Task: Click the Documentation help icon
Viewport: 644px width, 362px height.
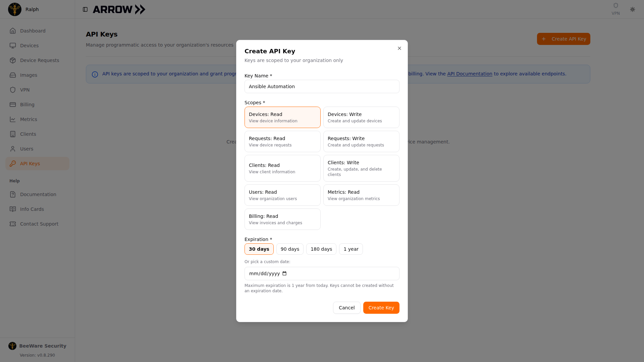Action: coord(13,194)
